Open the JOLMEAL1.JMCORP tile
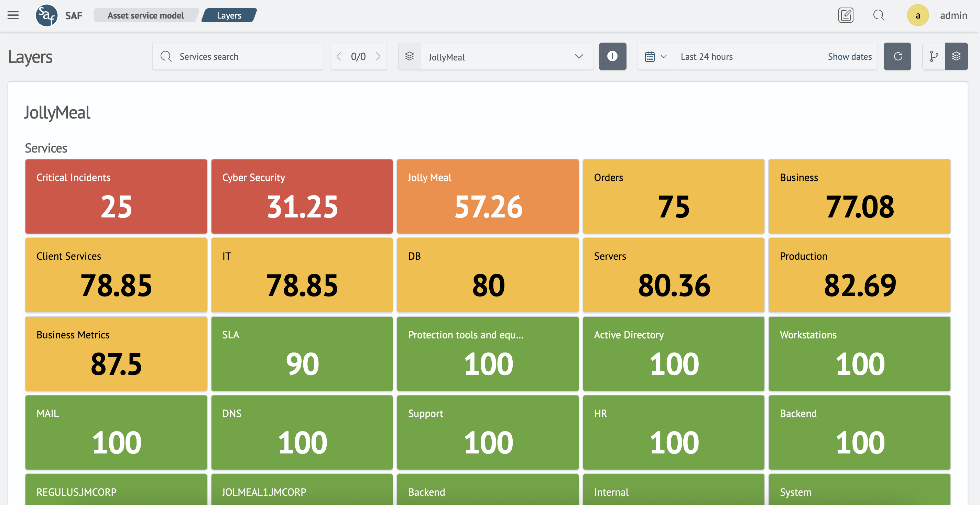Image resolution: width=980 pixels, height=505 pixels. tap(302, 490)
